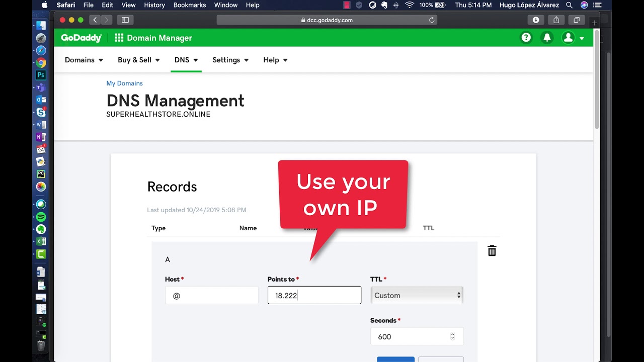Launch Google Chrome from the Dock
644x362 pixels.
41,63
